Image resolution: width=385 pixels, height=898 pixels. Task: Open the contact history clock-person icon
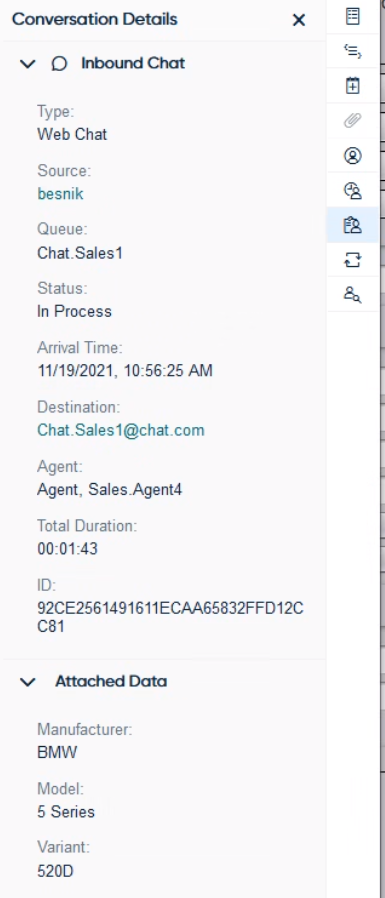[x=353, y=190]
